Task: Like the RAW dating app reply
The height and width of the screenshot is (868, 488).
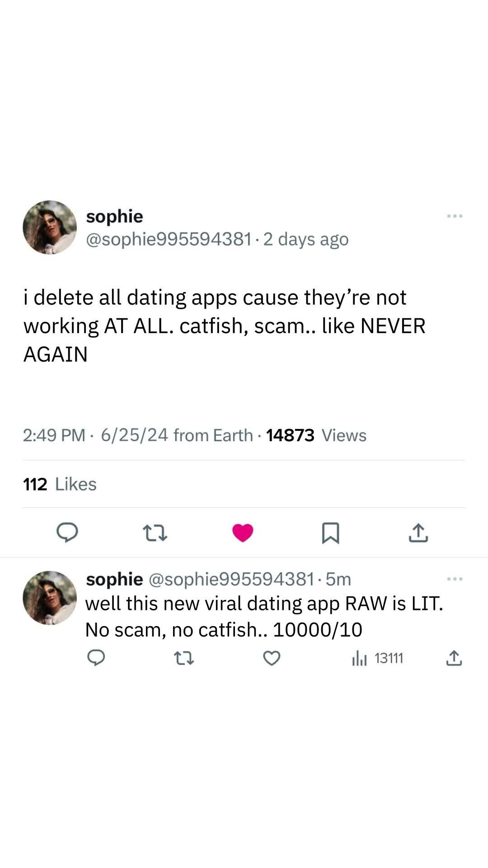Action: pos(272,658)
